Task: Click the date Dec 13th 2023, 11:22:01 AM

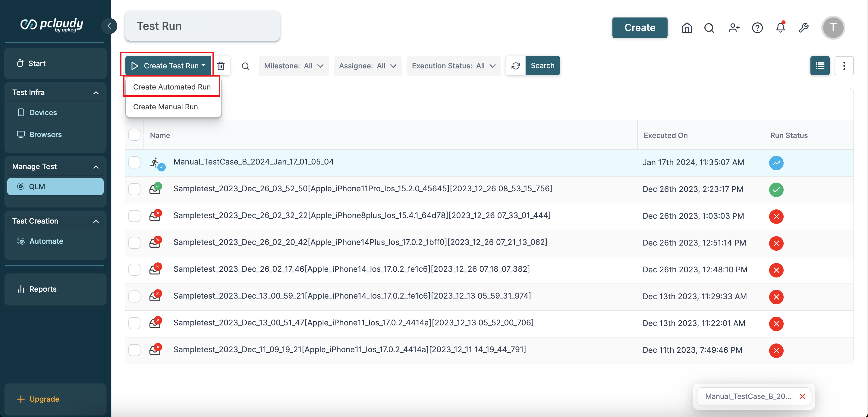Action: [693, 323]
